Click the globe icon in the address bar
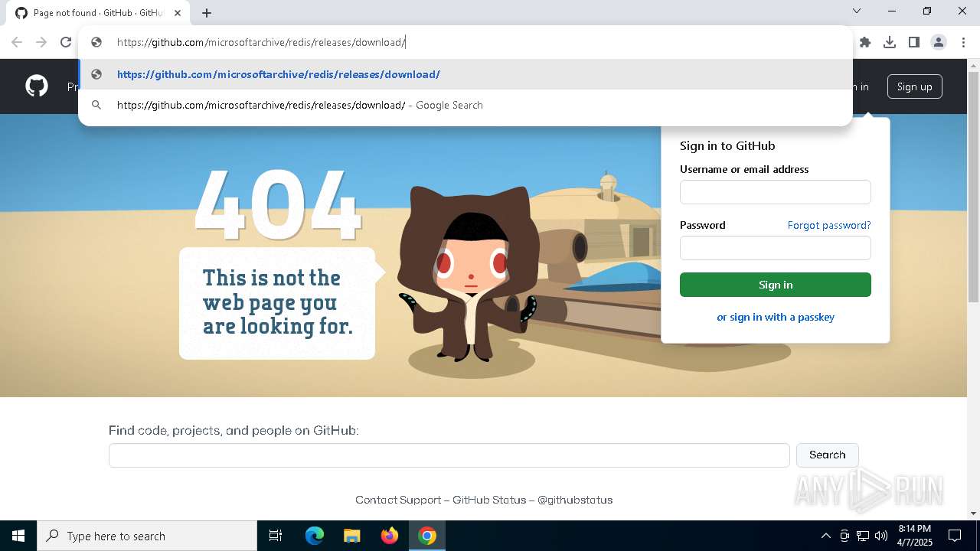This screenshot has width=980, height=551. pos(96,42)
